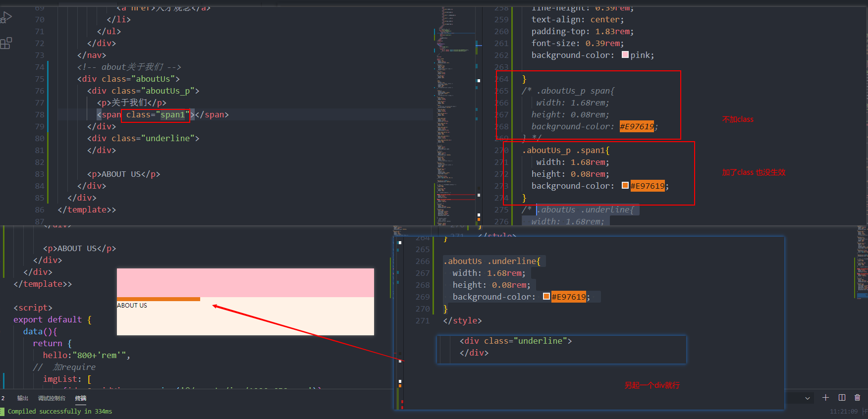
Task: Click line number 78 in gutter
Action: pos(40,115)
